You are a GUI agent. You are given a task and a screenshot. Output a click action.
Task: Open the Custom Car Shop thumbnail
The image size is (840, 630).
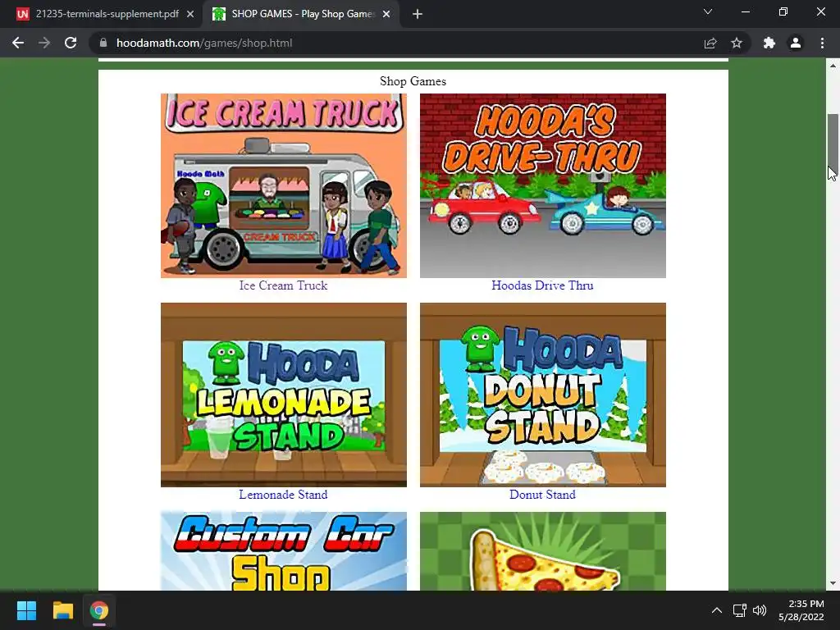click(x=283, y=551)
